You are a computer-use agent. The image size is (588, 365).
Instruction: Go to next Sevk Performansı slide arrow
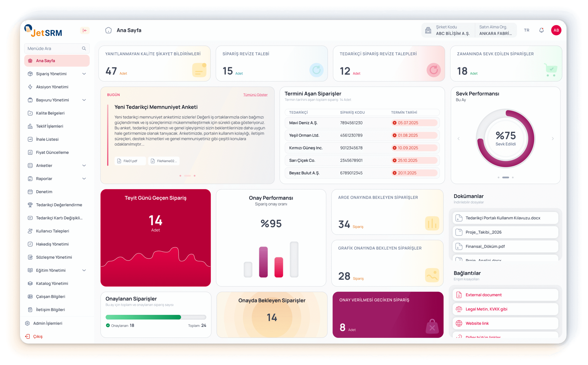(x=553, y=139)
